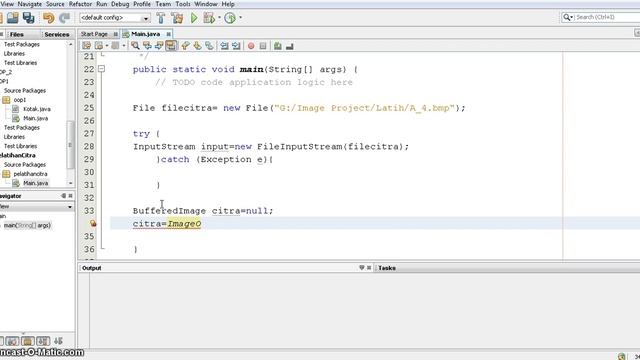Switch to the Files tab
The height and width of the screenshot is (360, 640).
[x=17, y=34]
